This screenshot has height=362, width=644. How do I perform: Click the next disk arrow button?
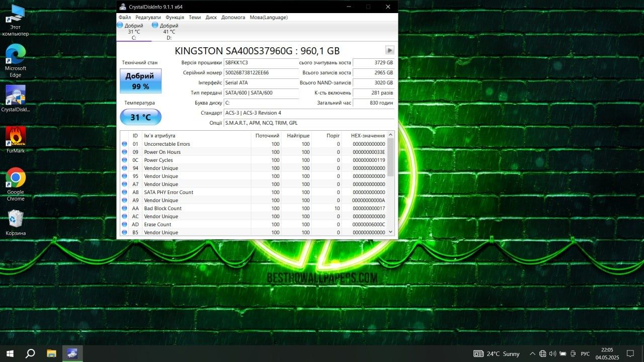tap(389, 50)
